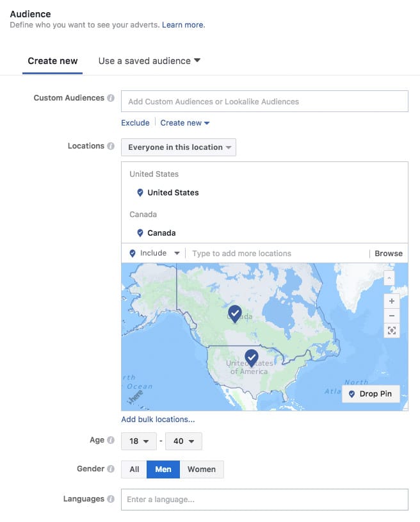Screen dimensions: 420x522
Task: Click the Add bulk locations link
Action: tap(158, 420)
